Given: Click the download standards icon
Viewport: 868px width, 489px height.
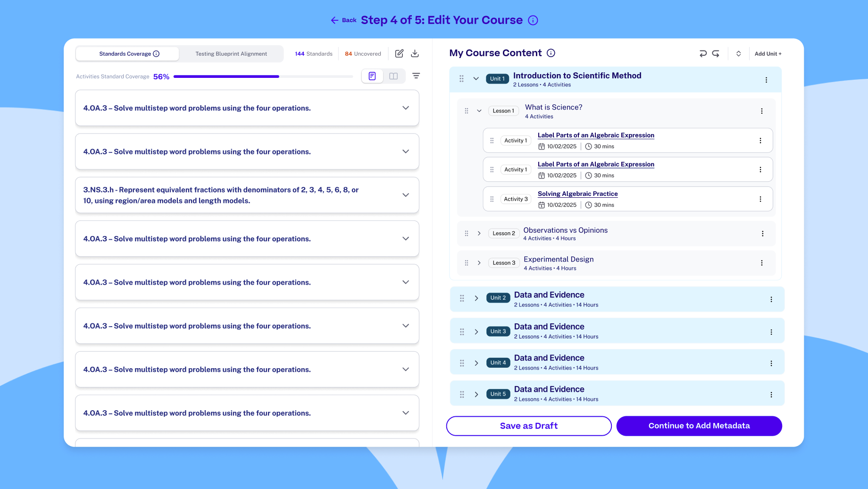Looking at the screenshot, I should [415, 53].
